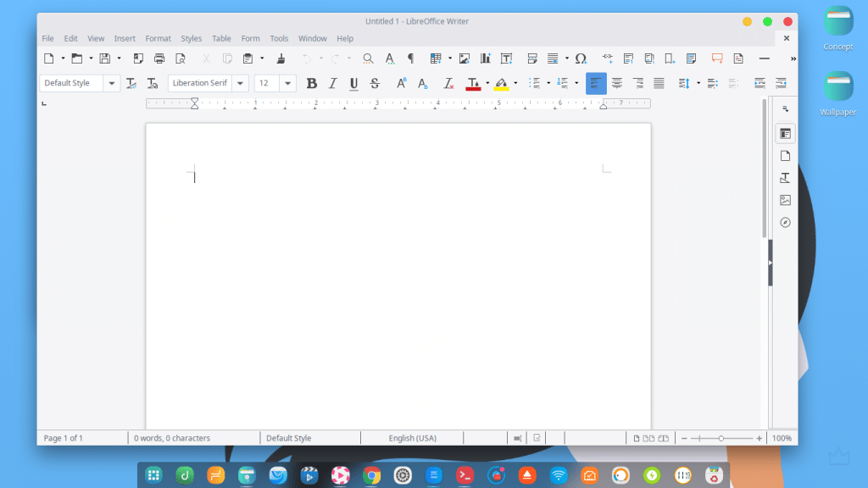This screenshot has height=488, width=868.
Task: Open the line spacing dropdown arrow
Action: (698, 84)
